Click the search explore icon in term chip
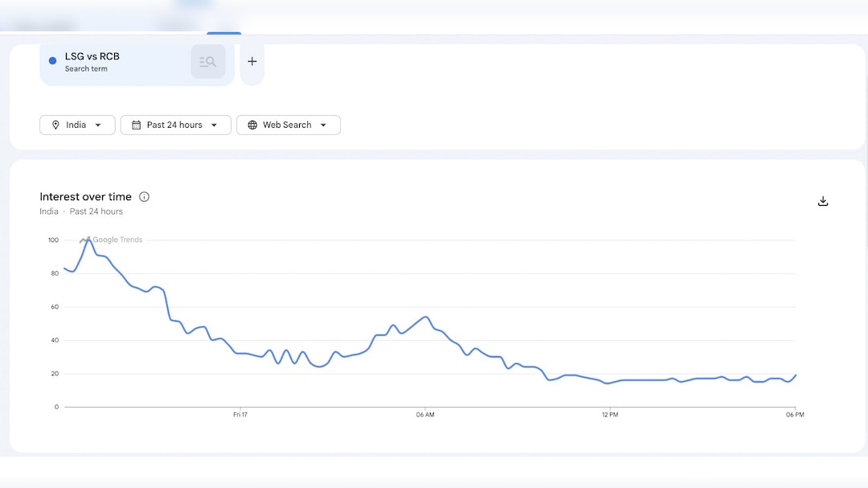The height and width of the screenshot is (488, 868). [x=208, y=62]
